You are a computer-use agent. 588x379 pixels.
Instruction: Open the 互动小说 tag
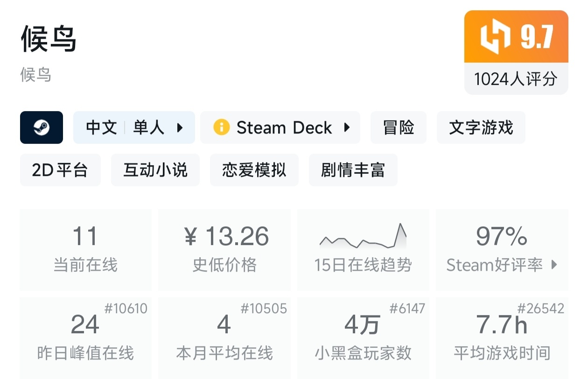click(155, 170)
